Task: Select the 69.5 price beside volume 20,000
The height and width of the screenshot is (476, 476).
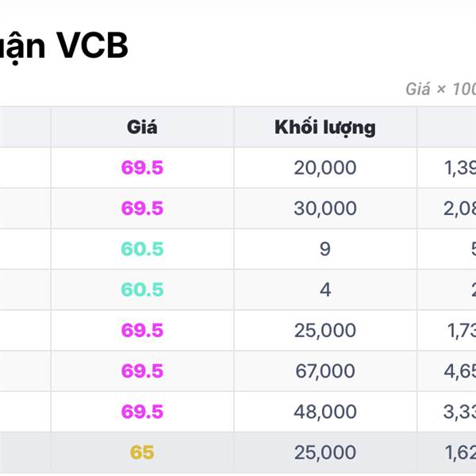Action: click(142, 167)
